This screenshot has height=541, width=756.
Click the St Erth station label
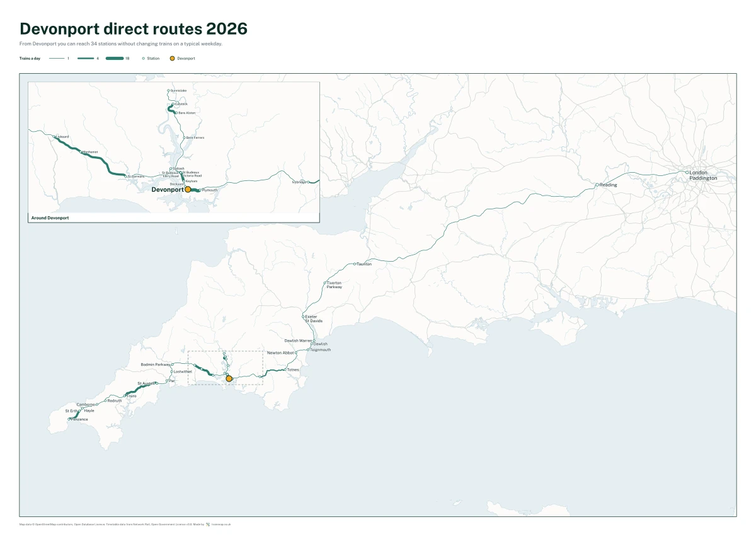[72, 410]
